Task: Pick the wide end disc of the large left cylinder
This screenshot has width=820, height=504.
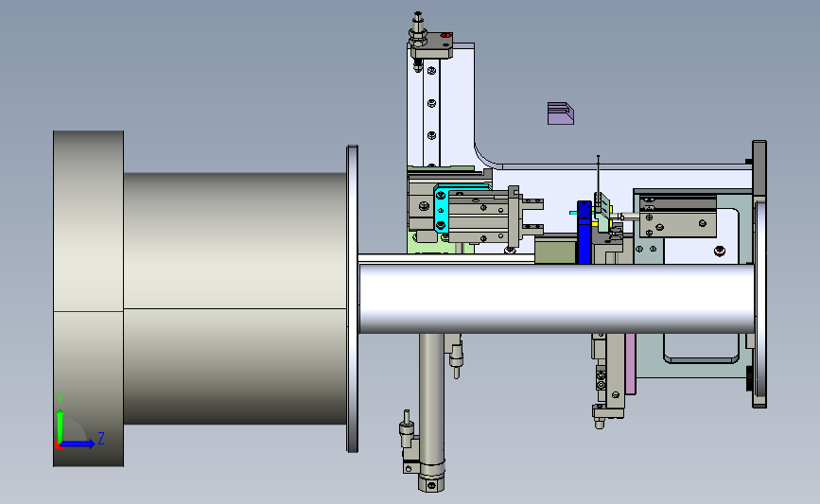Action: pyautogui.click(x=88, y=299)
